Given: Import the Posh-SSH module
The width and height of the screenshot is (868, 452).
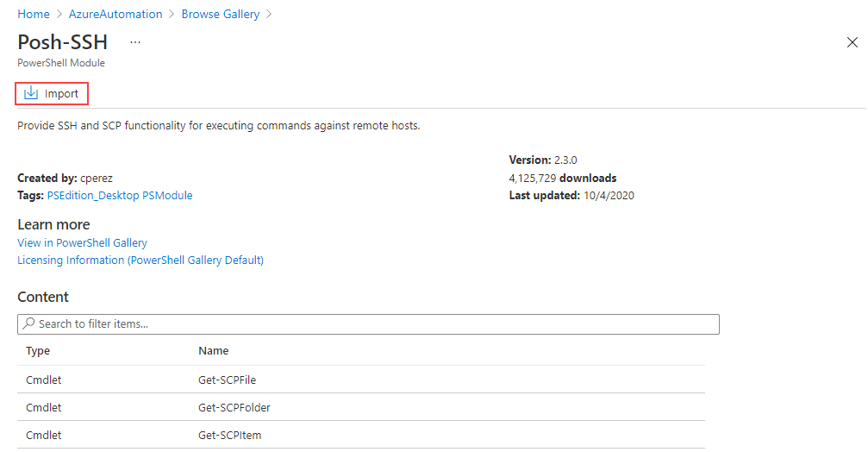Looking at the screenshot, I should click(52, 94).
